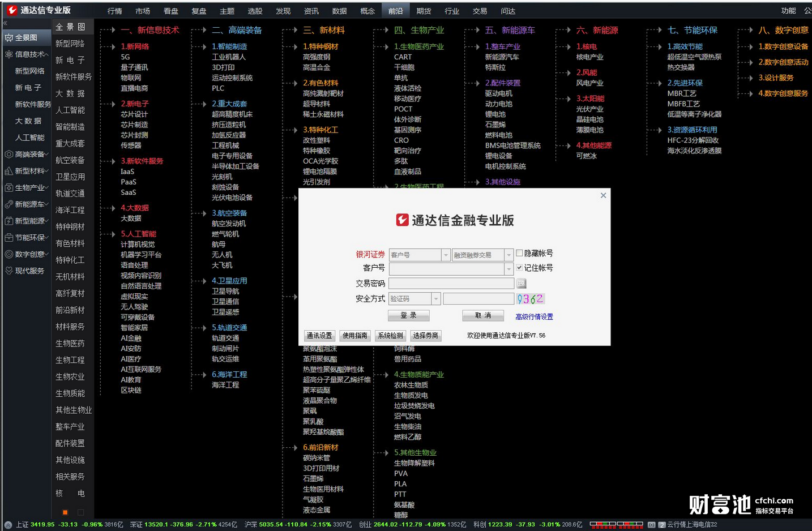Click the orange page indicator square
Image resolution: width=812 pixels, height=531 pixels.
click(65, 512)
